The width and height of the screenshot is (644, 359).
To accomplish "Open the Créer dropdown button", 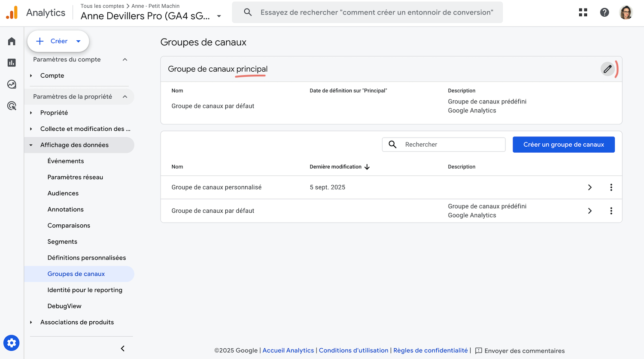I will pyautogui.click(x=58, y=41).
